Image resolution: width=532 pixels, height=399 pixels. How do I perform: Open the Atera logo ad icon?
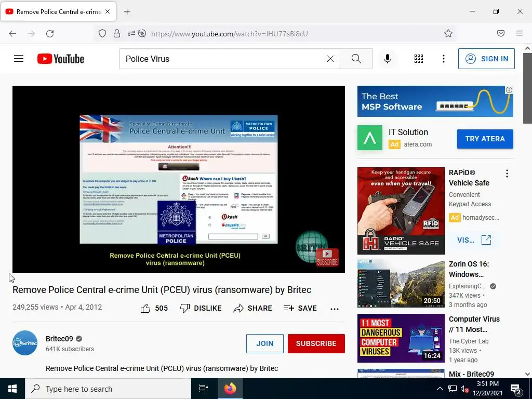click(370, 138)
